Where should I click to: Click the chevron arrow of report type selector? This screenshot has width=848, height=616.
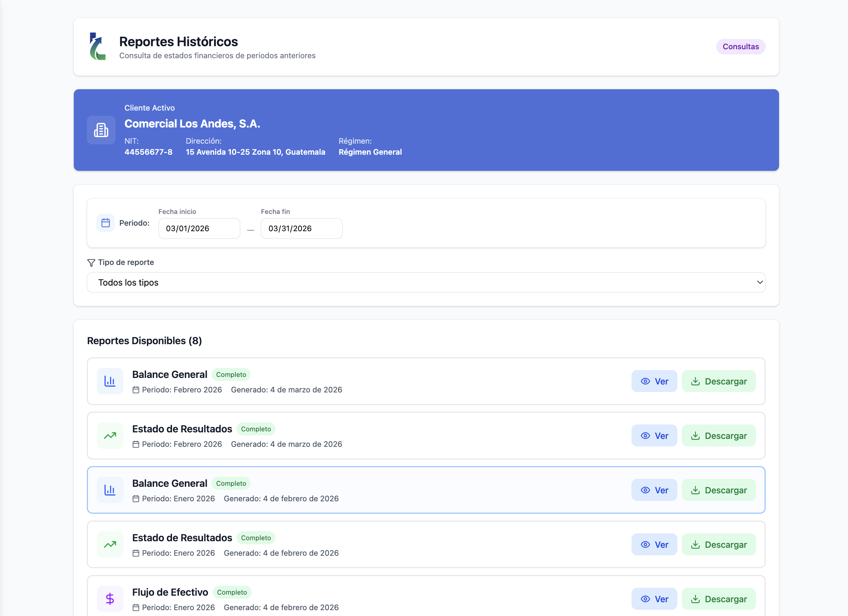coord(759,283)
